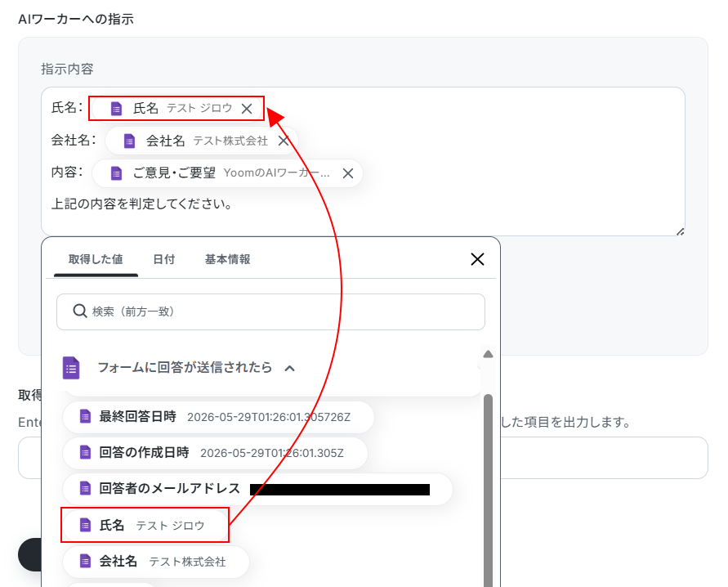Click the フォームに回答が送信されたら header text
This screenshot has height=587, width=728.
click(x=185, y=368)
